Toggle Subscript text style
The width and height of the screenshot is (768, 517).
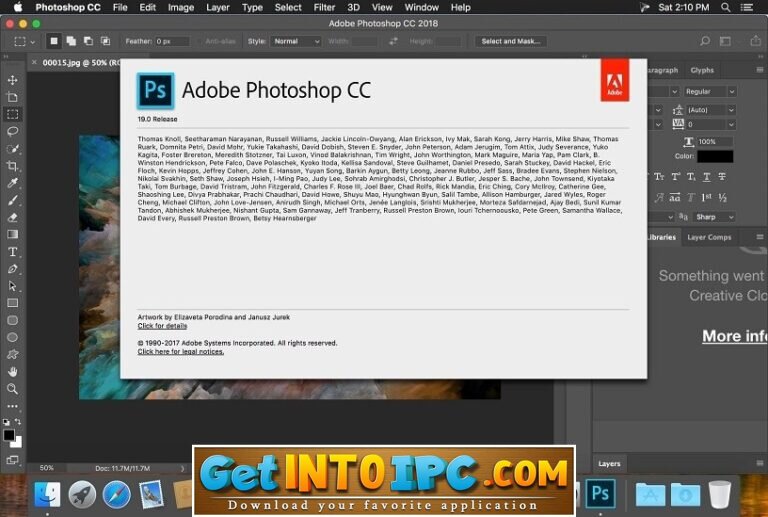click(x=691, y=177)
